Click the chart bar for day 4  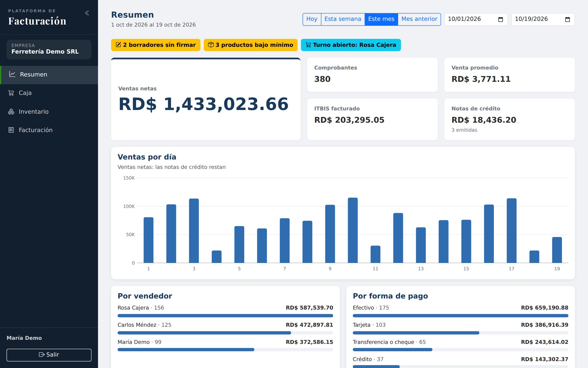[x=217, y=257]
